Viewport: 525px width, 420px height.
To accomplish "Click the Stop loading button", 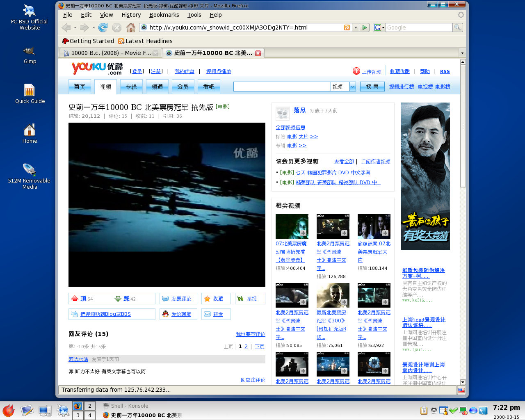I will pos(117,27).
